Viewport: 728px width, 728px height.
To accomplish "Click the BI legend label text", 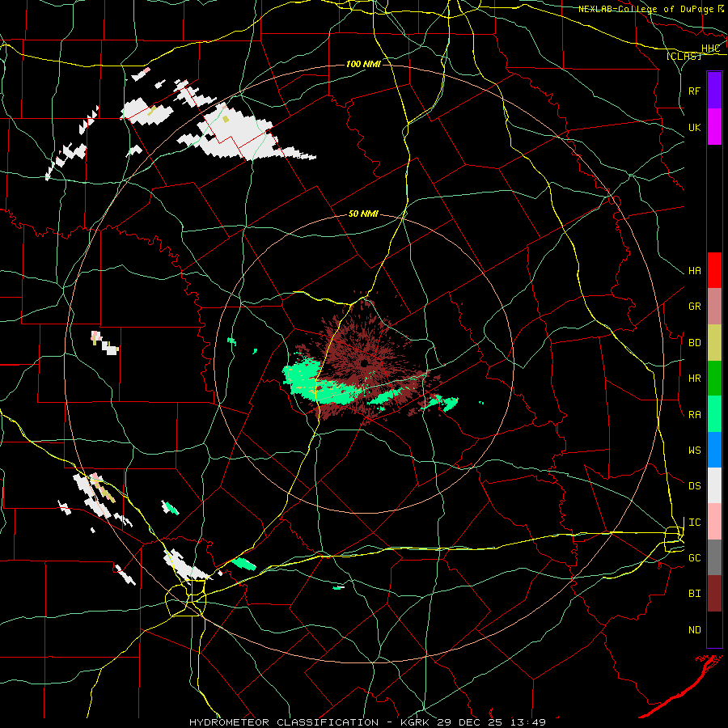I will point(694,594).
